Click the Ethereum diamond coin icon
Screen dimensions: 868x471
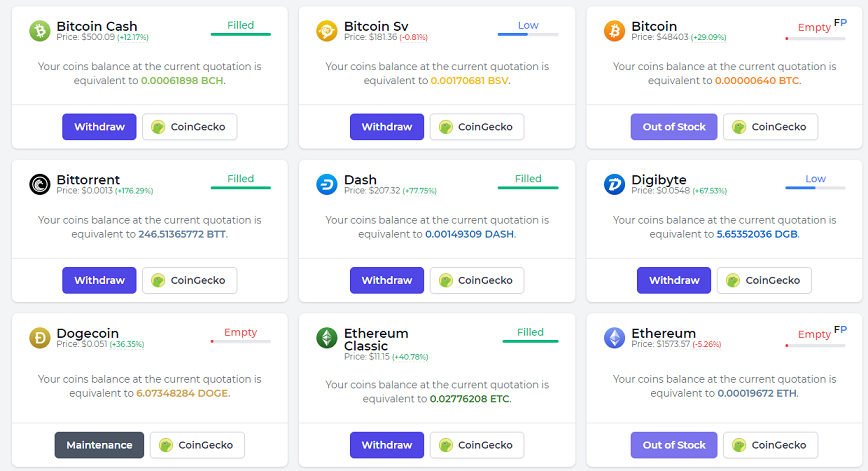click(614, 338)
